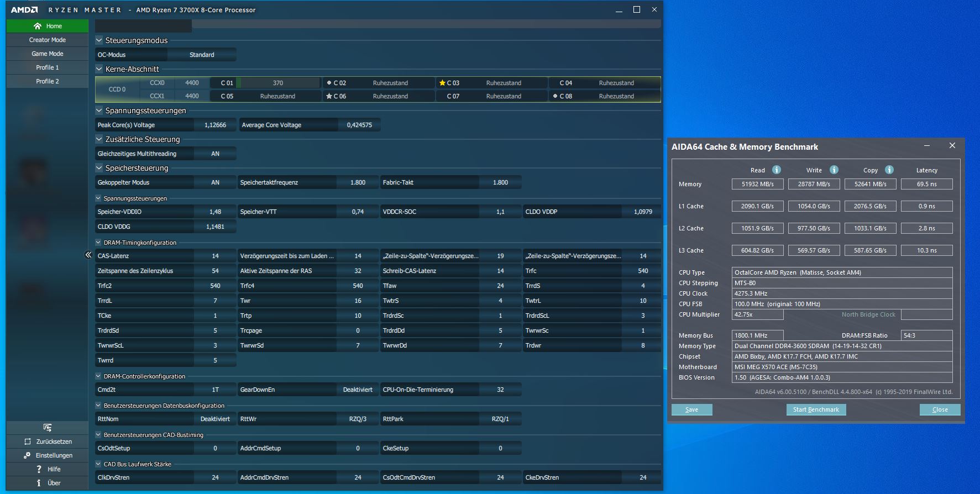The height and width of the screenshot is (494, 980).
Task: Click Start Benchmark in AIDA64
Action: [816, 409]
